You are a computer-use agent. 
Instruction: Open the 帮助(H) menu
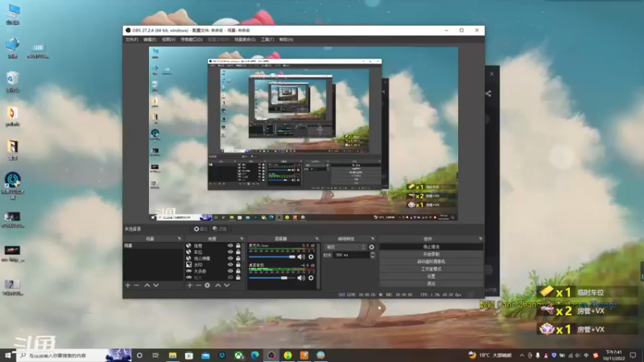(287, 39)
